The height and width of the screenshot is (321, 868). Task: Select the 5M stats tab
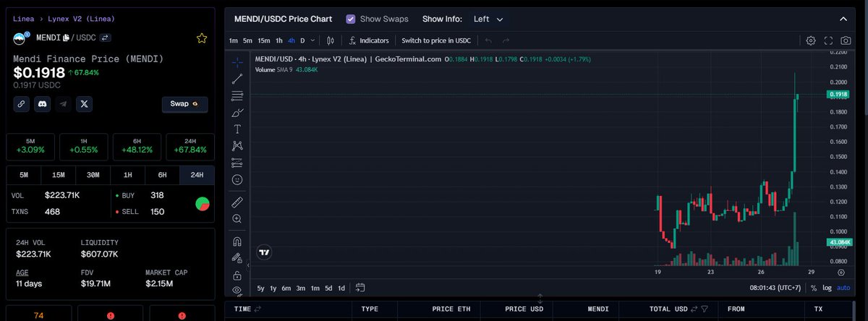24,175
